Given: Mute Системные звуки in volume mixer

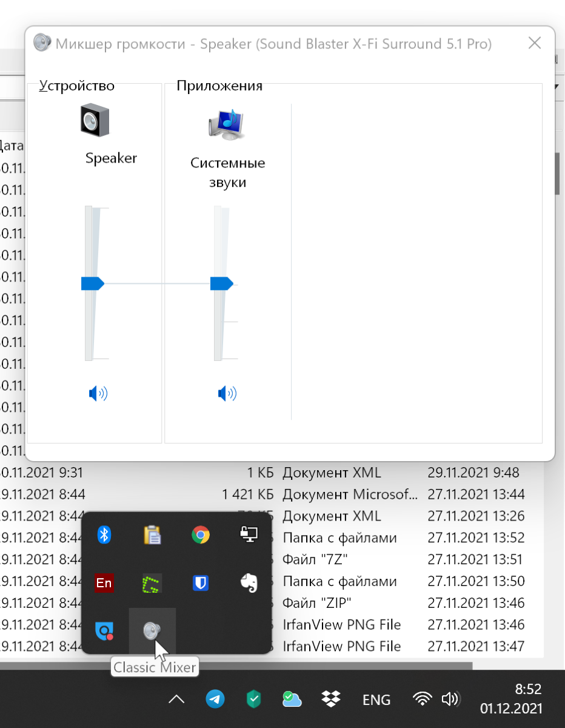Looking at the screenshot, I should [227, 394].
